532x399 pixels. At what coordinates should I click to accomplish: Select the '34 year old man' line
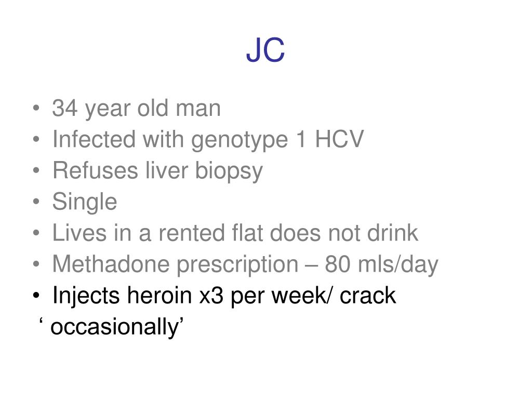(x=137, y=109)
